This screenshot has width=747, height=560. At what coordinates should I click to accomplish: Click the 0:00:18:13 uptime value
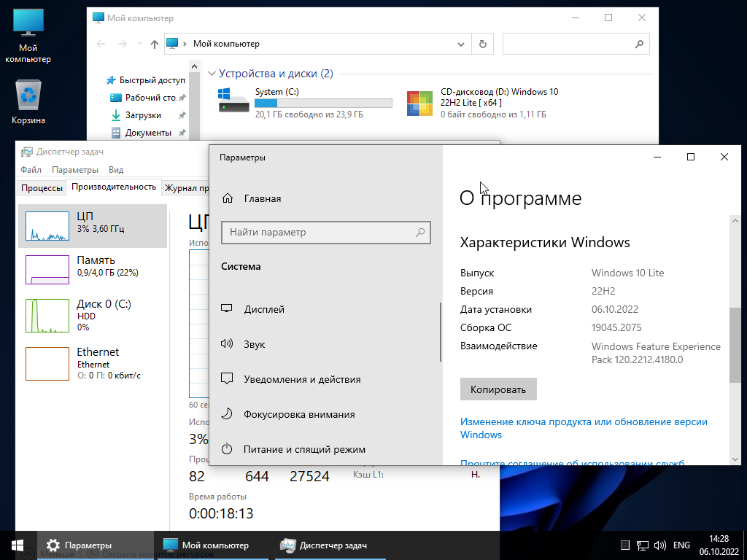pyautogui.click(x=221, y=513)
